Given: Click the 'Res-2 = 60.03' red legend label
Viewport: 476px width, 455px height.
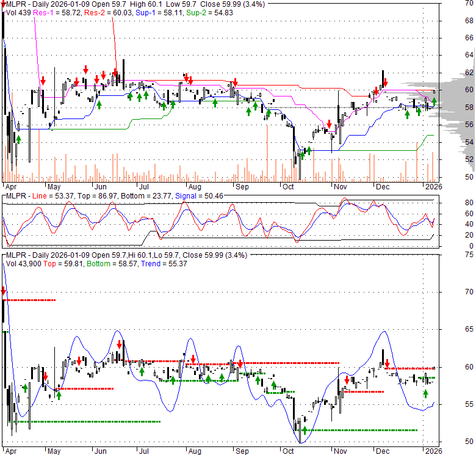Looking at the screenshot, I should [x=109, y=12].
